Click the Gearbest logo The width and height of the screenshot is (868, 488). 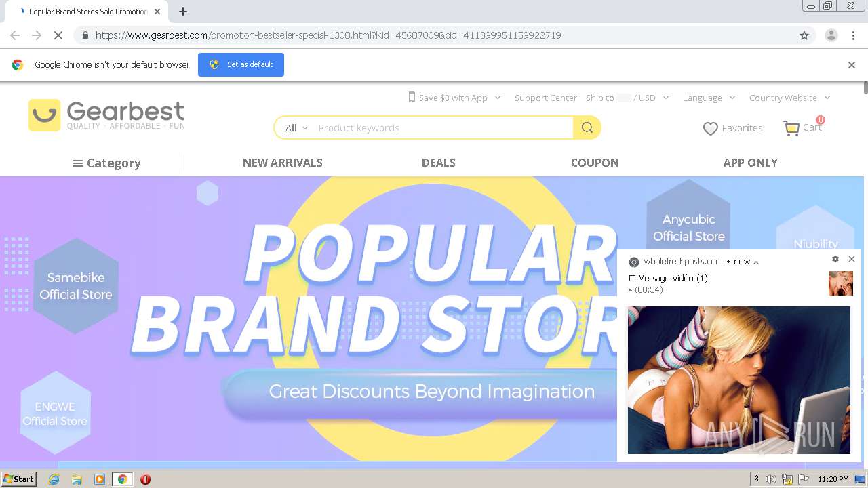106,115
